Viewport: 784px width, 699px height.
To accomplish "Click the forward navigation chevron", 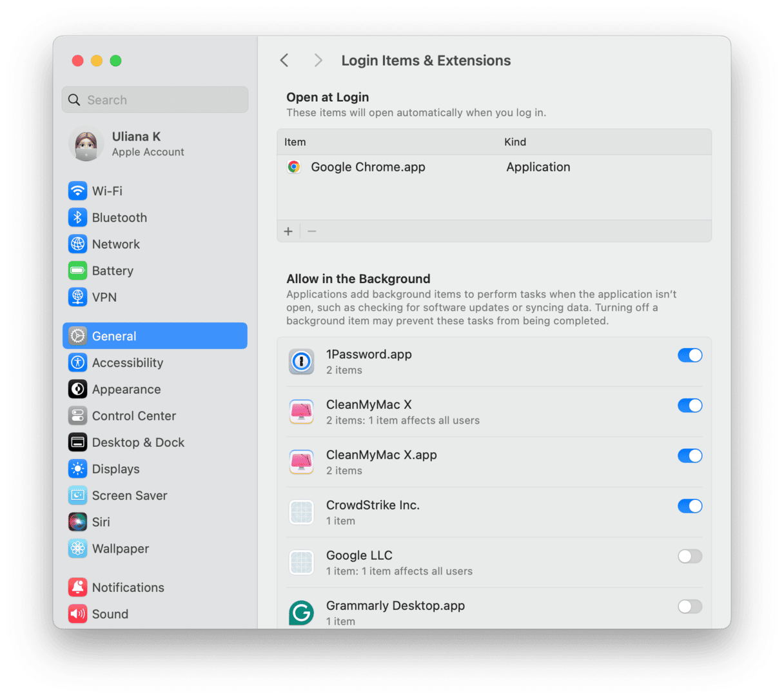I will coord(317,60).
